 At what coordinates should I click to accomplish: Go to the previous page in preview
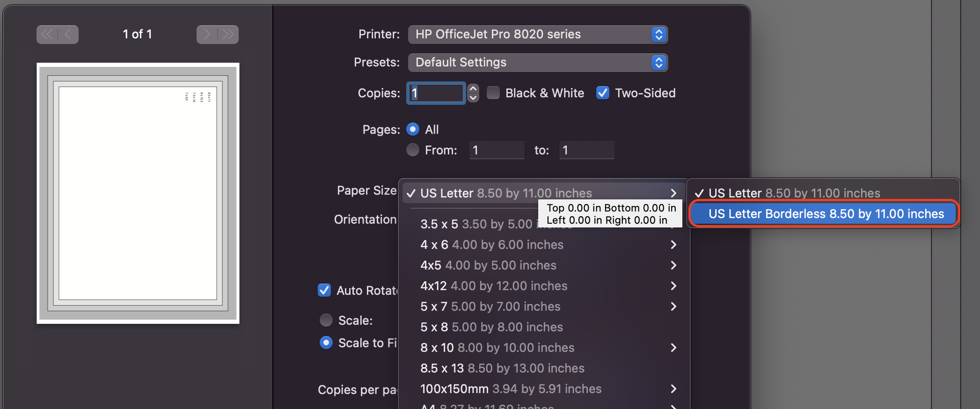tap(68, 34)
